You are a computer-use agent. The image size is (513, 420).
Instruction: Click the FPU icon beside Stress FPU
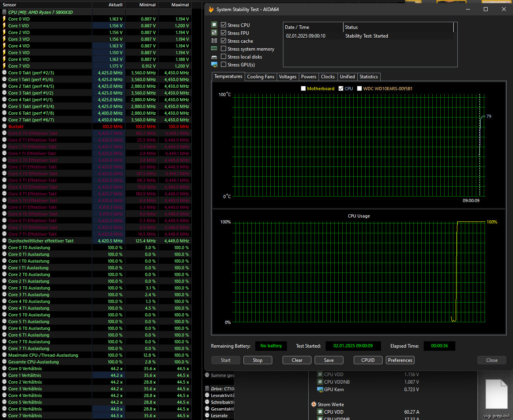coord(214,32)
